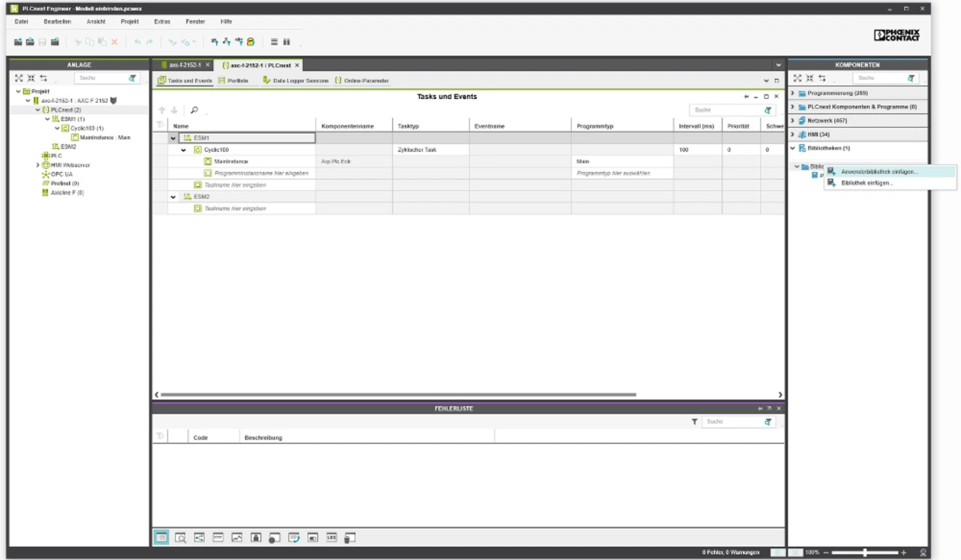
Task: Expand the HMI Webserver tree node
Action: click(38, 165)
